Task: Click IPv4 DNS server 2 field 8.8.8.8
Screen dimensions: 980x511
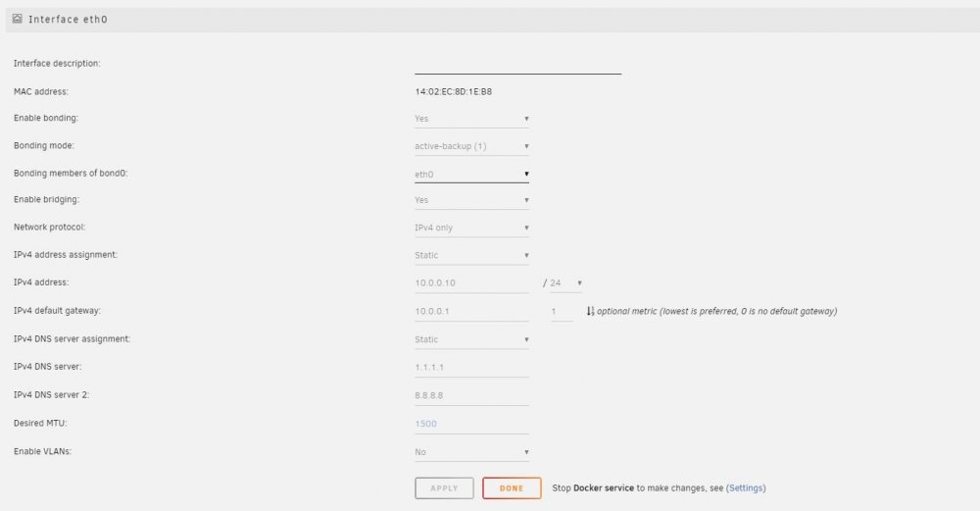Action: pos(471,395)
